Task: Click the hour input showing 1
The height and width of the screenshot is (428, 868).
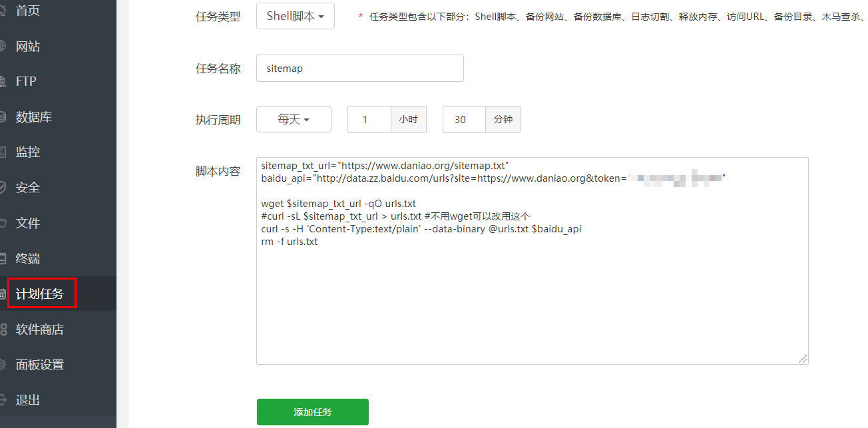Action: coord(369,120)
